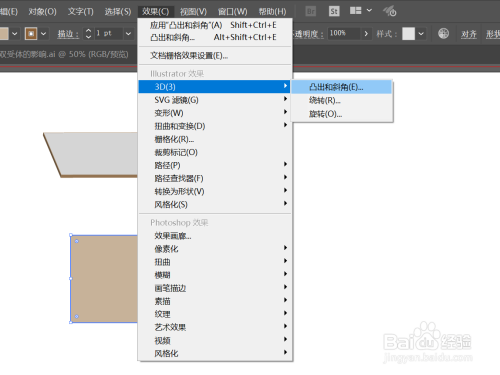Choose 绕转(R)... in 3D submenu

click(x=342, y=100)
